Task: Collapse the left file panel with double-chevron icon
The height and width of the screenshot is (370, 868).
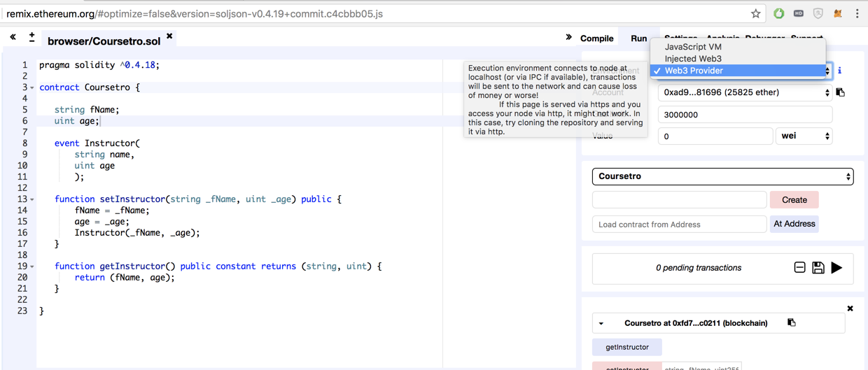Action: coord(13,37)
